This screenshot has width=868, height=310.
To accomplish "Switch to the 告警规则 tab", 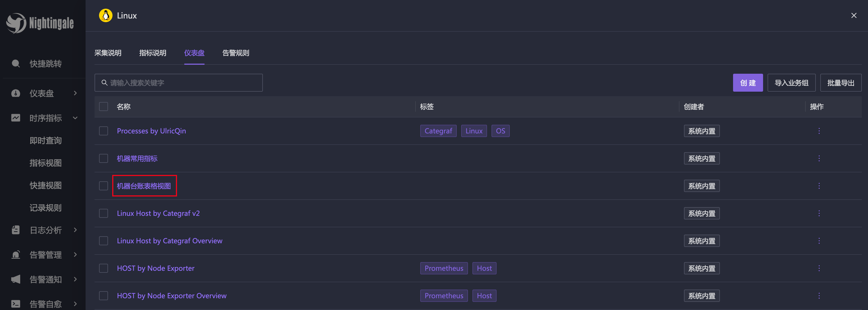I will click(236, 53).
